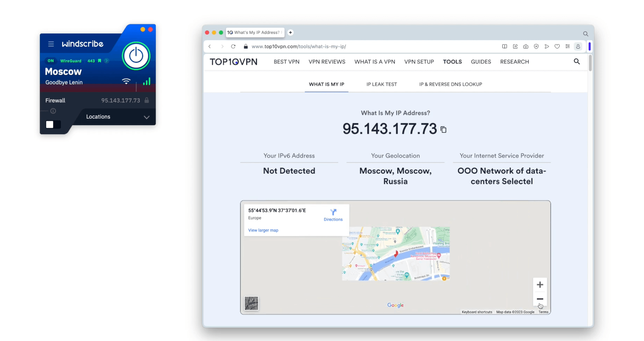Switch to the IP LEAK TEST tab
The image size is (644, 341).
(381, 84)
